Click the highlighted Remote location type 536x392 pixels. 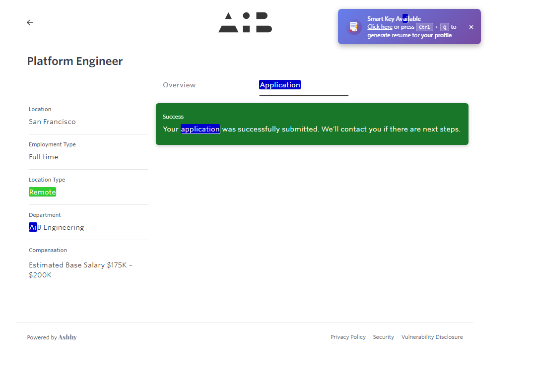tap(42, 192)
